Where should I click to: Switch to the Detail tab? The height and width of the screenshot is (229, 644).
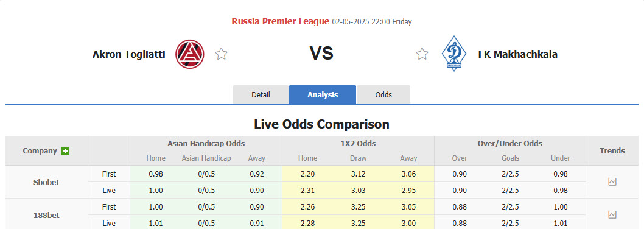[261, 94]
